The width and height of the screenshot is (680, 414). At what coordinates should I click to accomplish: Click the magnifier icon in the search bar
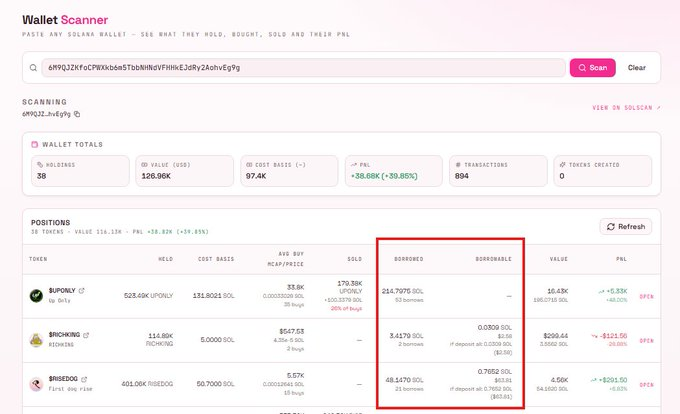point(33,68)
